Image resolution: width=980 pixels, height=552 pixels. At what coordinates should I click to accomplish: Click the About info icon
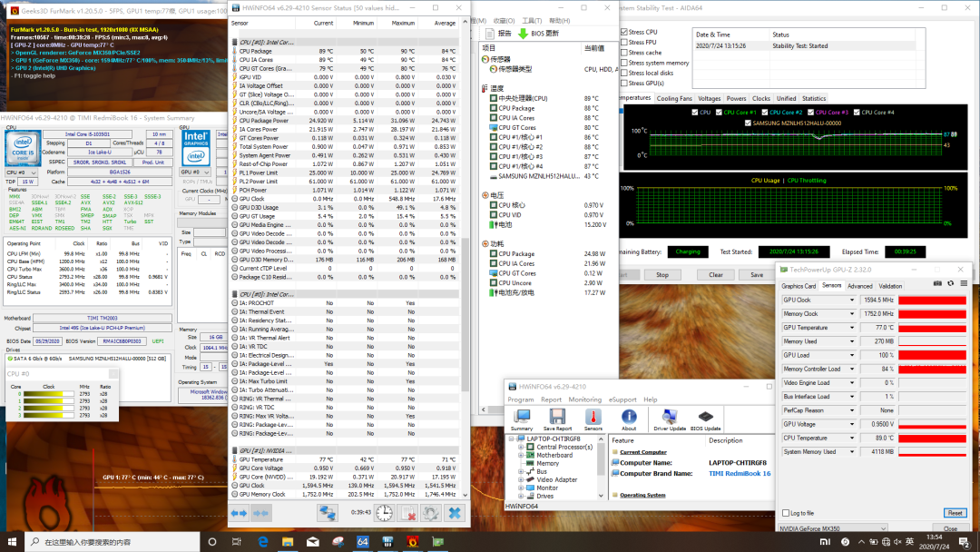point(629,417)
